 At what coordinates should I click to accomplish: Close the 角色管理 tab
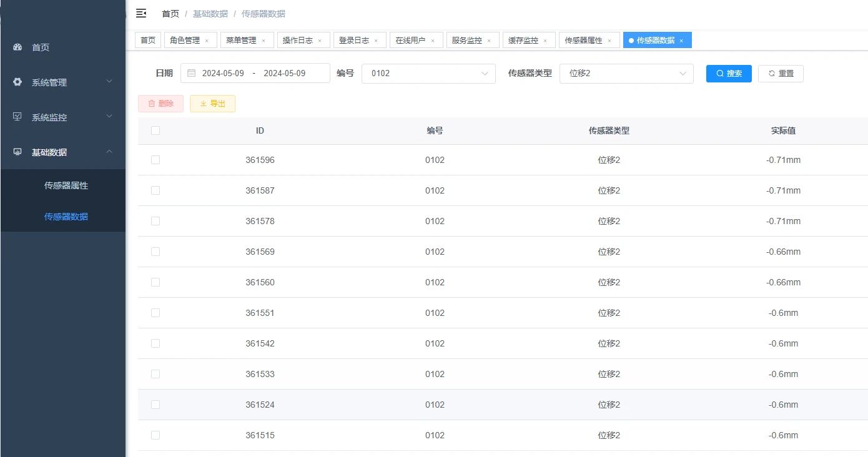[207, 41]
